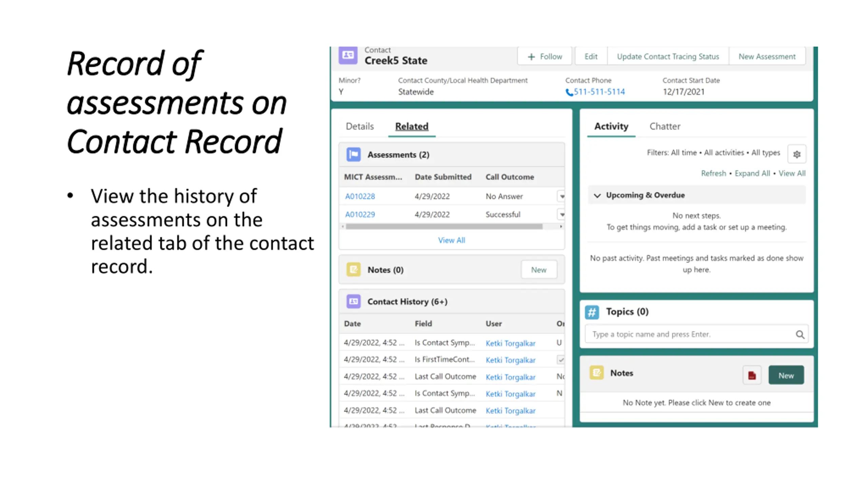The width and height of the screenshot is (868, 488).
Task: Click the Creek5 State contact name
Action: [x=396, y=61]
